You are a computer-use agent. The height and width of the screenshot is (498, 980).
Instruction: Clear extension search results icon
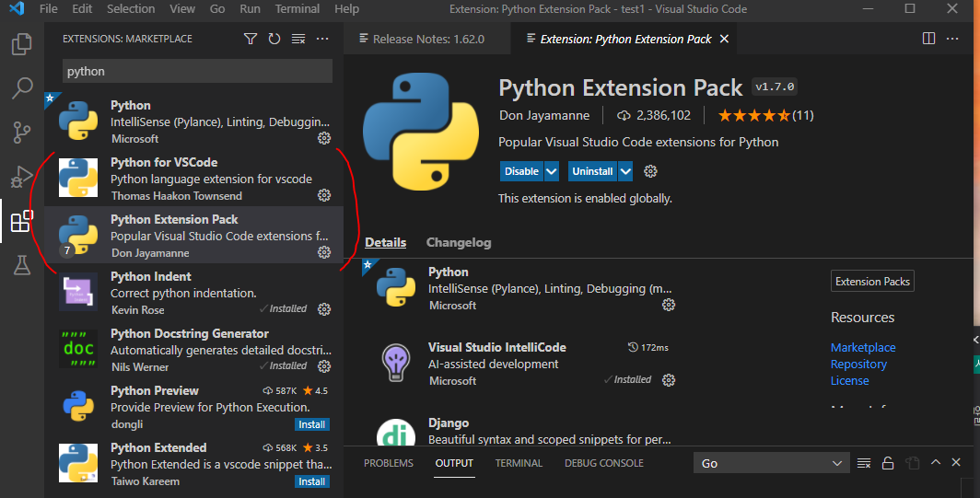click(x=298, y=39)
